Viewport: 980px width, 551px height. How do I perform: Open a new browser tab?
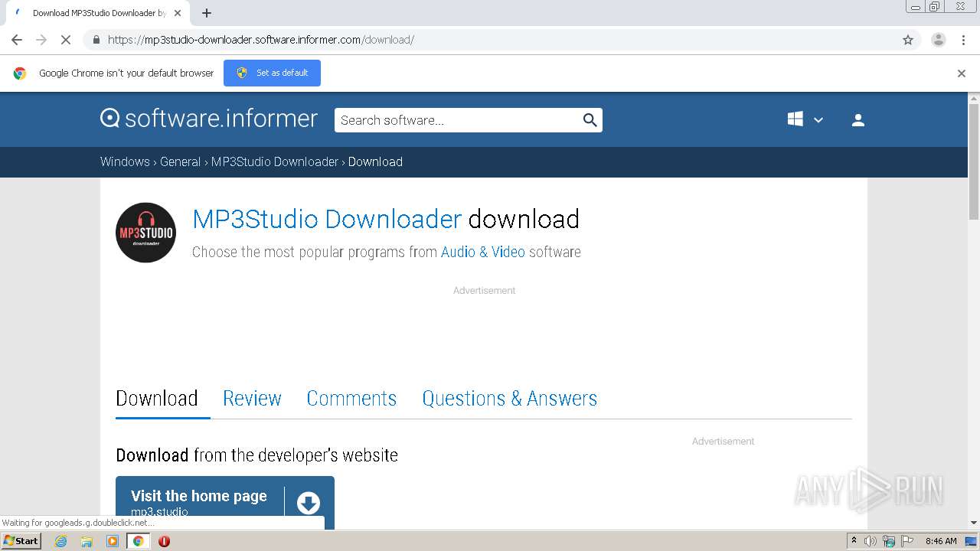pos(207,13)
